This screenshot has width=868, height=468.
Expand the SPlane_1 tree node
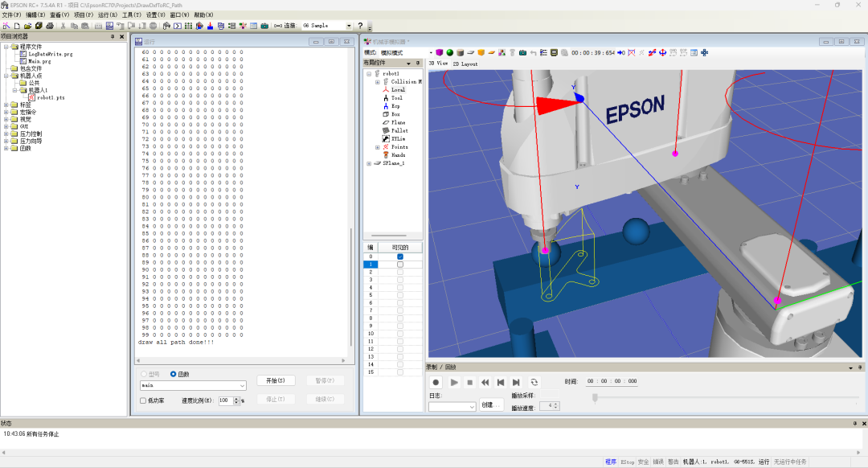tap(369, 163)
